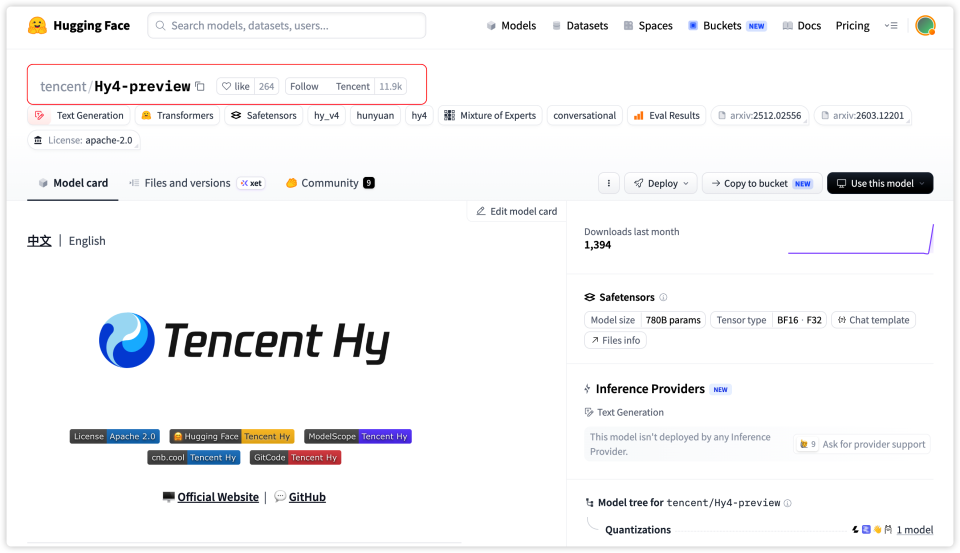
Task: Open the 1 model quantizations link
Action: pos(915,530)
